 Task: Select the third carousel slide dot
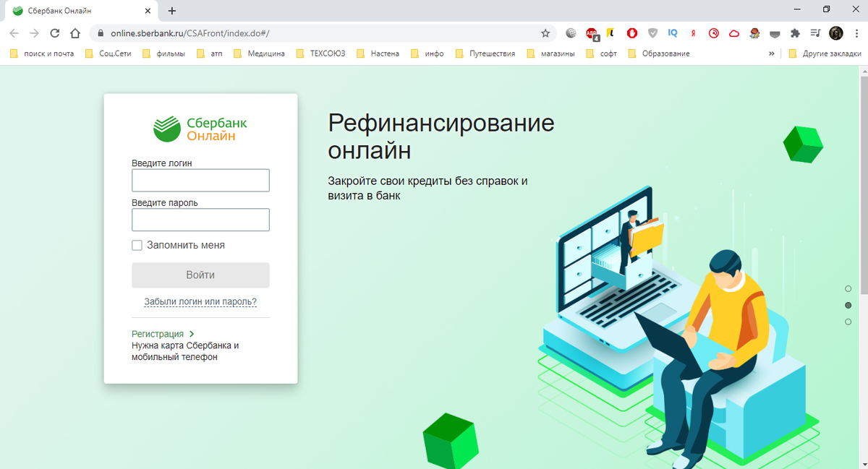click(848, 322)
